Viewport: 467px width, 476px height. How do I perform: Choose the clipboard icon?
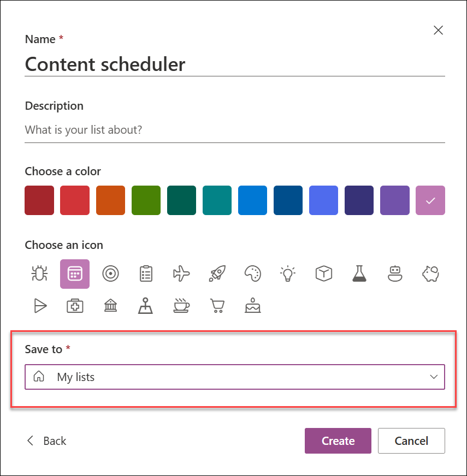[146, 274]
